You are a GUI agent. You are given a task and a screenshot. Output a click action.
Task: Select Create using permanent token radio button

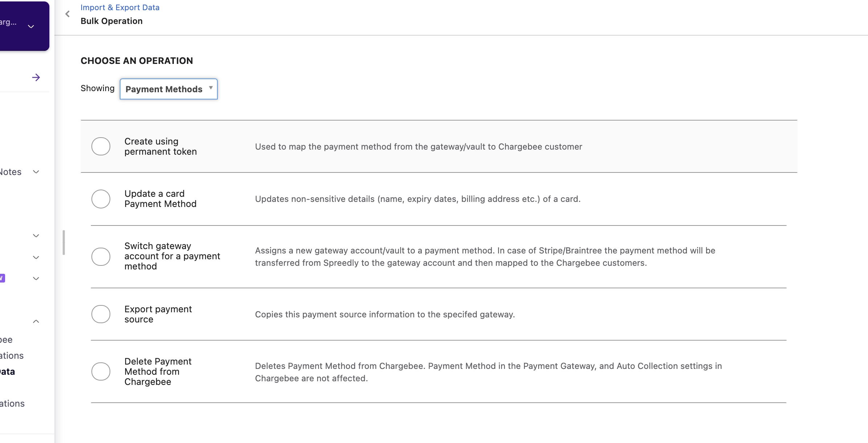tap(101, 146)
